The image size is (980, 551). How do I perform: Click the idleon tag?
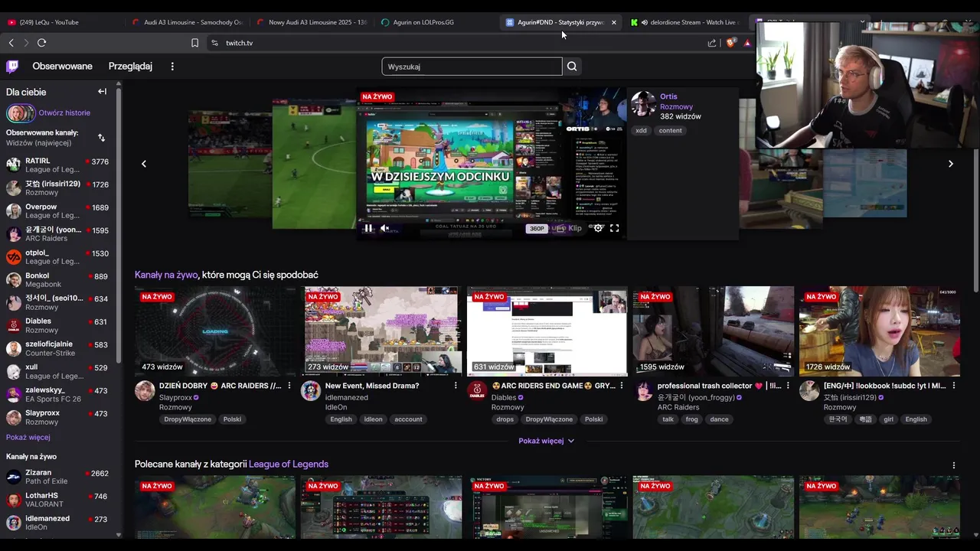(x=373, y=419)
